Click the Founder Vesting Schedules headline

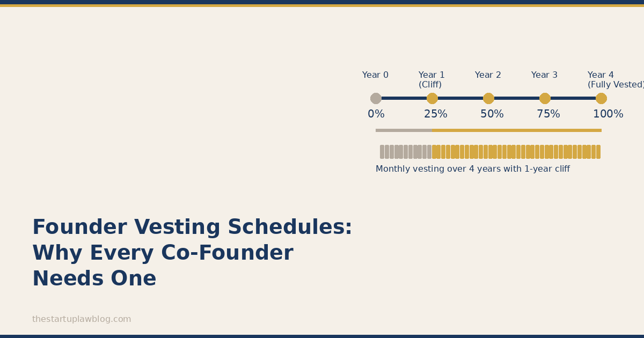[192, 253]
